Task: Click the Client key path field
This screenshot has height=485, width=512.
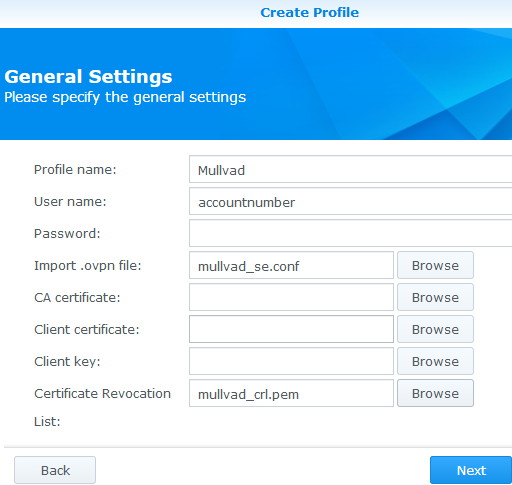Action: click(291, 361)
